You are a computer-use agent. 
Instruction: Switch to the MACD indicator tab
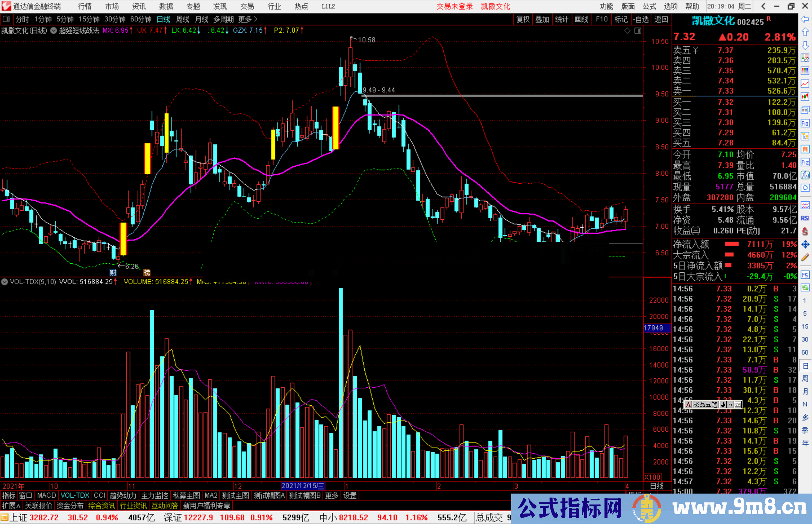tap(46, 495)
